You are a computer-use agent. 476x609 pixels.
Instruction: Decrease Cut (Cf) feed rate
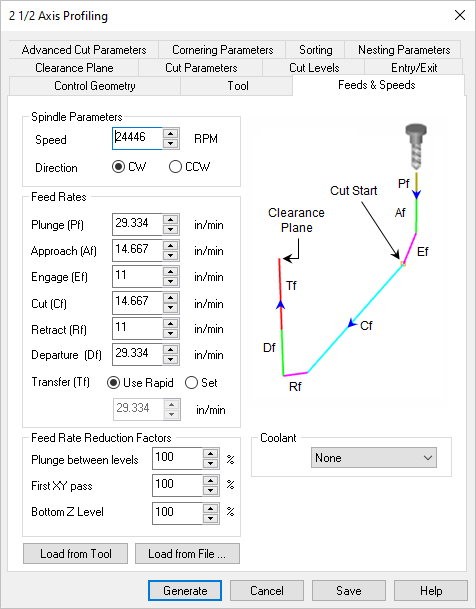pos(170,308)
